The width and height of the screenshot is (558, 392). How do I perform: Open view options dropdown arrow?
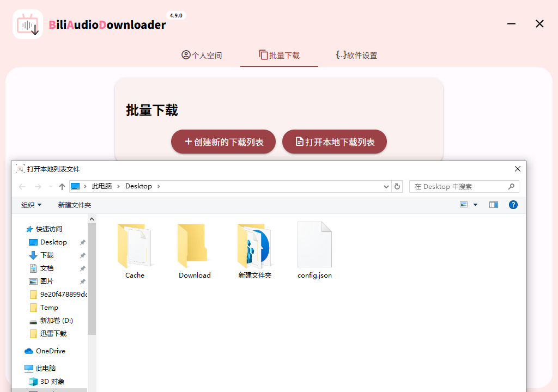tap(475, 205)
